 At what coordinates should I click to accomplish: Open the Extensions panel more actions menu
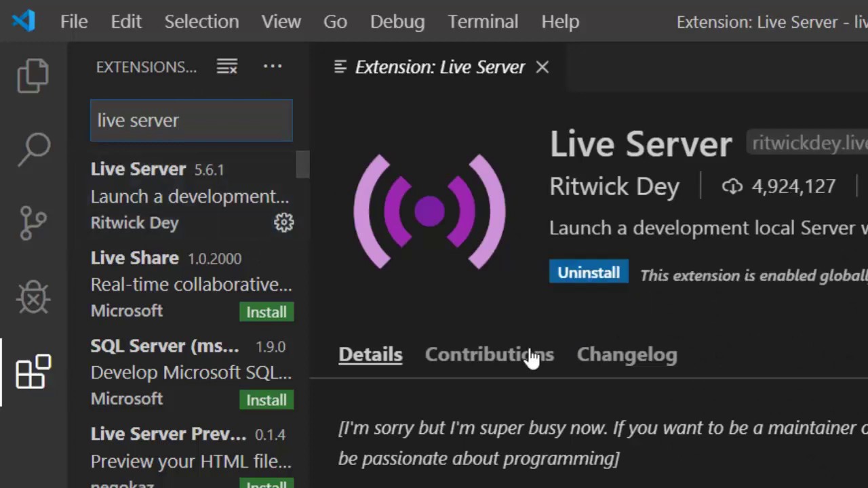(x=273, y=66)
